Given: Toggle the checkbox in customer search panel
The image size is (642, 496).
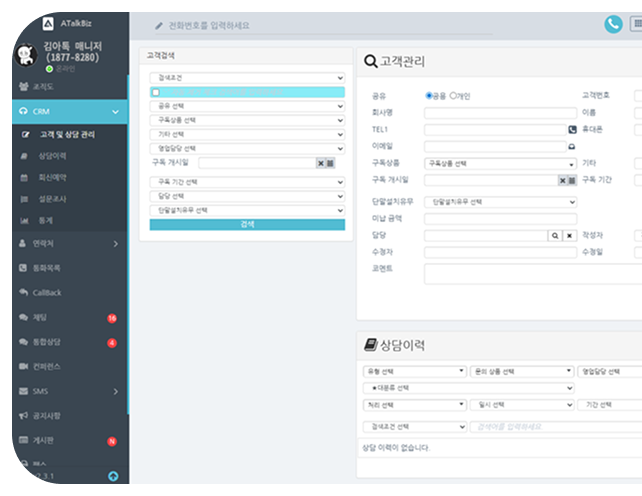Looking at the screenshot, I should point(155,91).
